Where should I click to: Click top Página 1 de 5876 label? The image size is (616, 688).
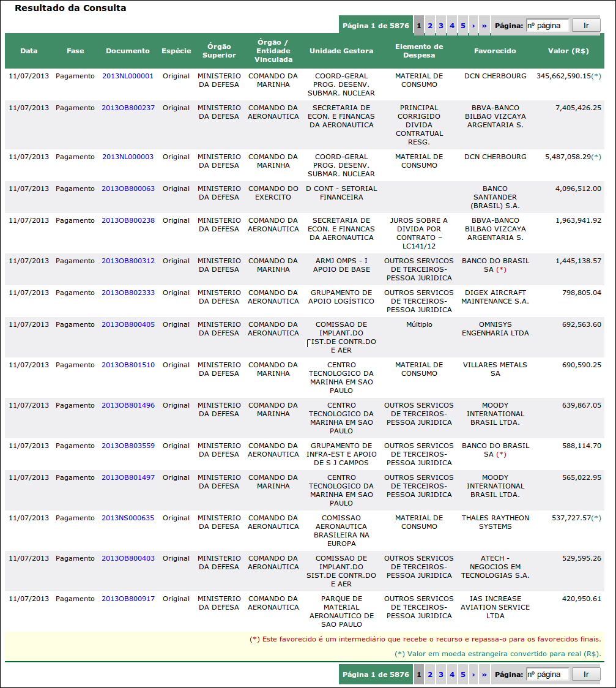pyautogui.click(x=376, y=26)
